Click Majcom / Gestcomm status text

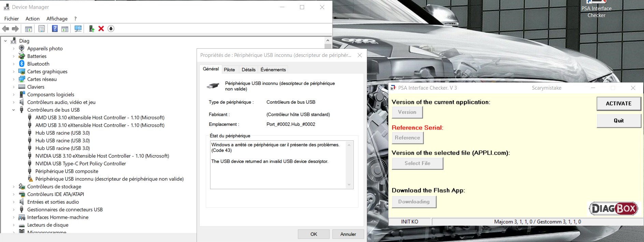point(538,222)
